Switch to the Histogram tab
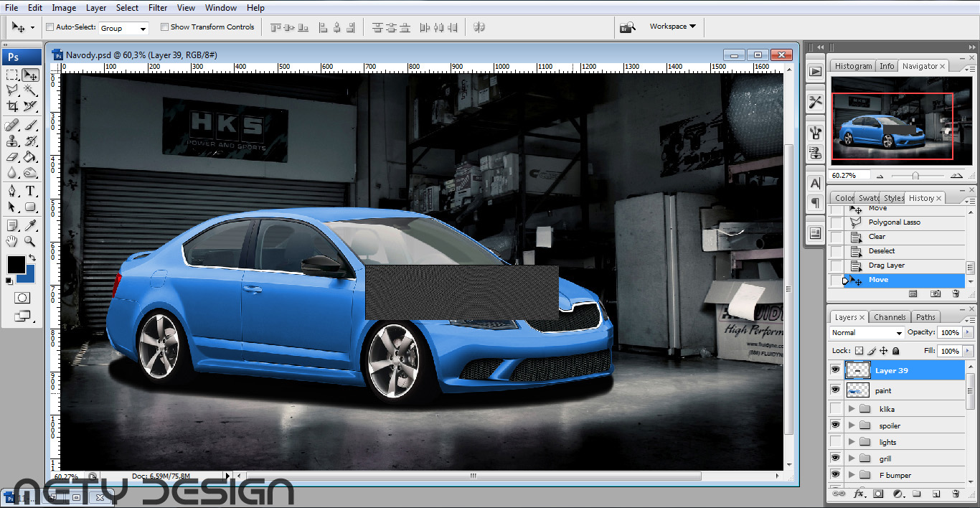 point(853,66)
